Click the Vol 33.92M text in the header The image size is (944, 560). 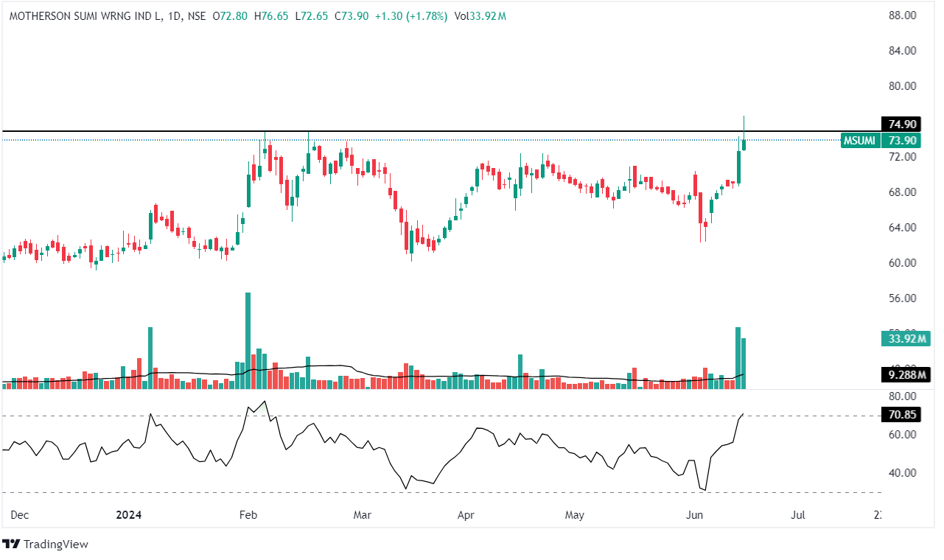[480, 16]
